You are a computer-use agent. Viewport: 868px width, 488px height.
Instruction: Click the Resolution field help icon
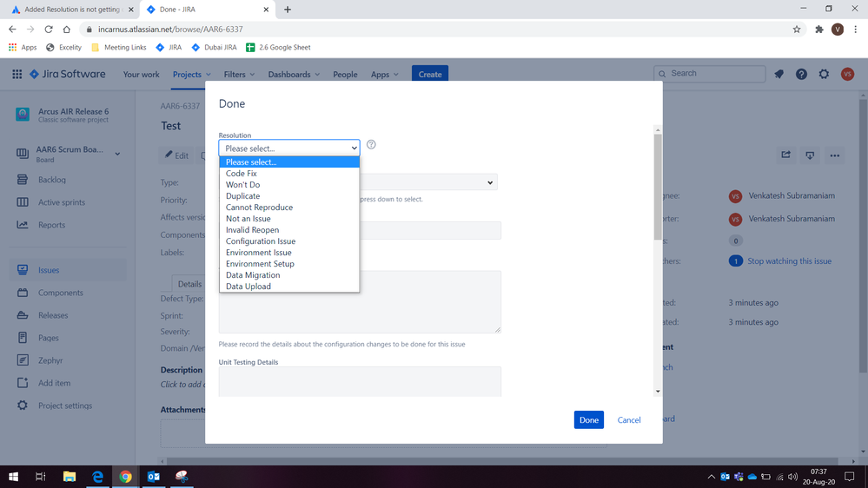pos(371,144)
